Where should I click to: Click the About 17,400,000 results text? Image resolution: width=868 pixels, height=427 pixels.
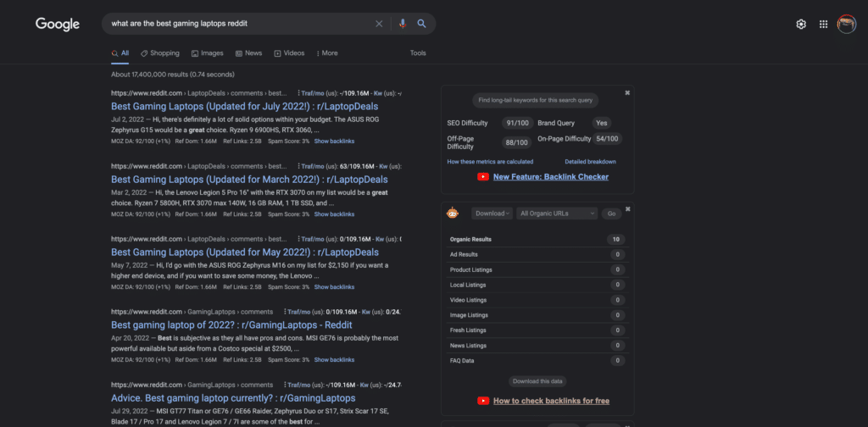(x=173, y=75)
